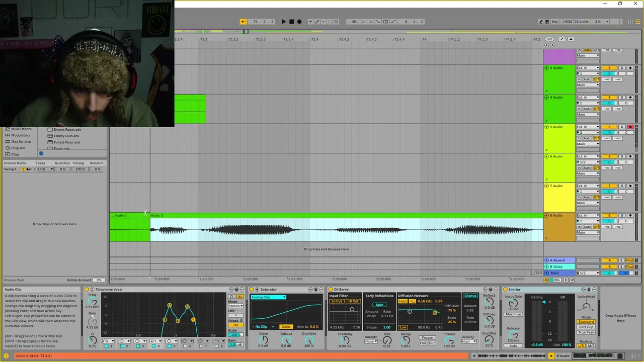Toggle Punch-Out switch icon
Viewport: 644px width, 362px height.
click(x=393, y=22)
